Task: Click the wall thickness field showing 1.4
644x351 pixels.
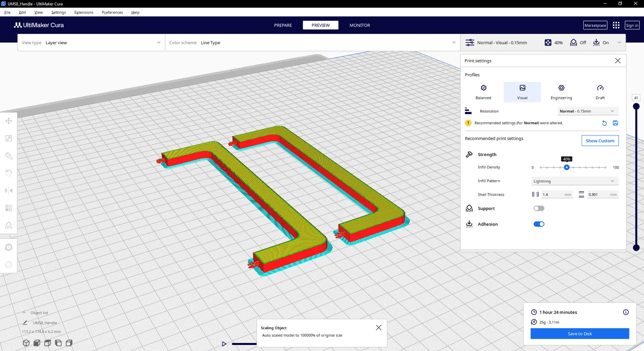Action: 557,195
